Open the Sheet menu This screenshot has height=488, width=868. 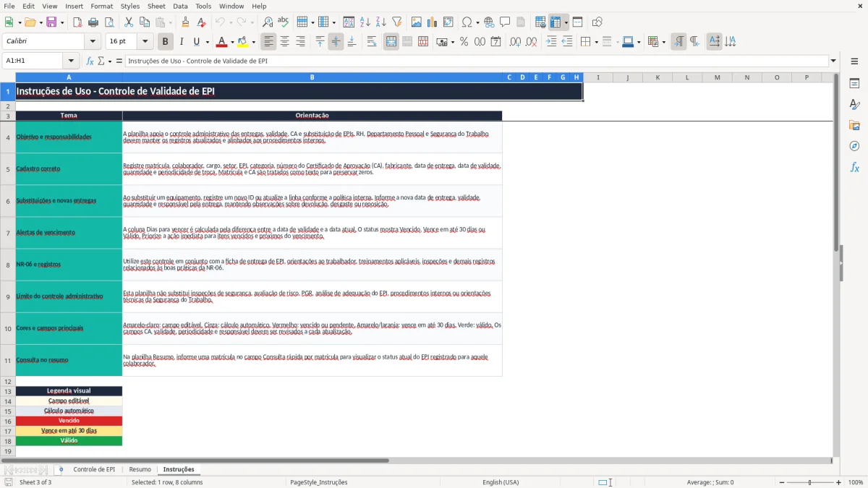click(x=156, y=6)
